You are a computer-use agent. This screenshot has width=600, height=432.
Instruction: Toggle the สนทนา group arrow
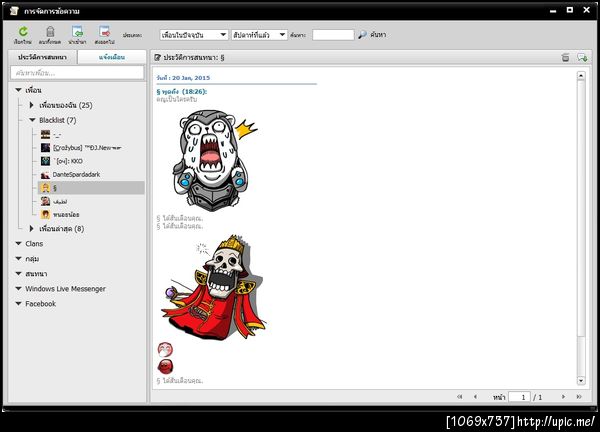18,274
